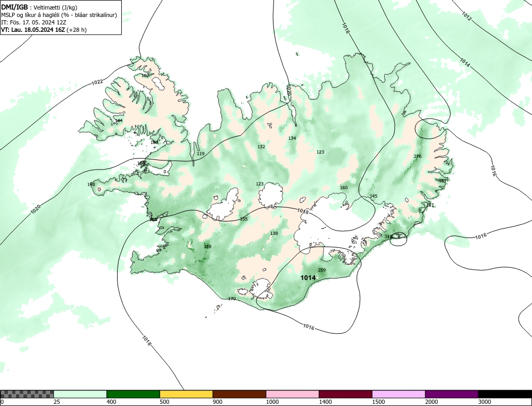Click the map value 259
Screen dimensions: 532x406
click(322, 270)
